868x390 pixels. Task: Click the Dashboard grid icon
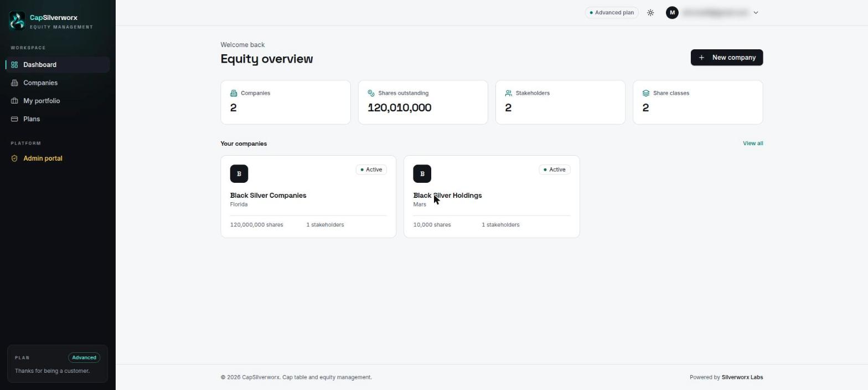[x=14, y=65]
